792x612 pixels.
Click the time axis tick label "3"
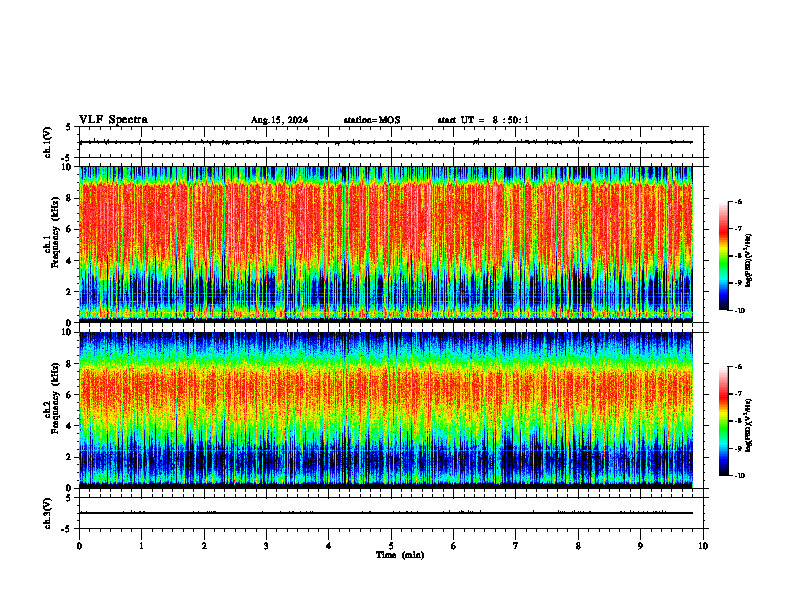(266, 546)
